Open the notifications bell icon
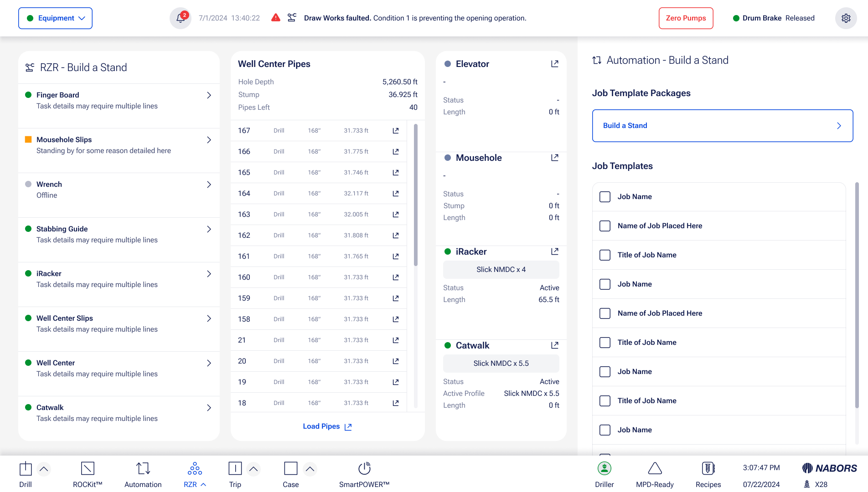 tap(181, 18)
